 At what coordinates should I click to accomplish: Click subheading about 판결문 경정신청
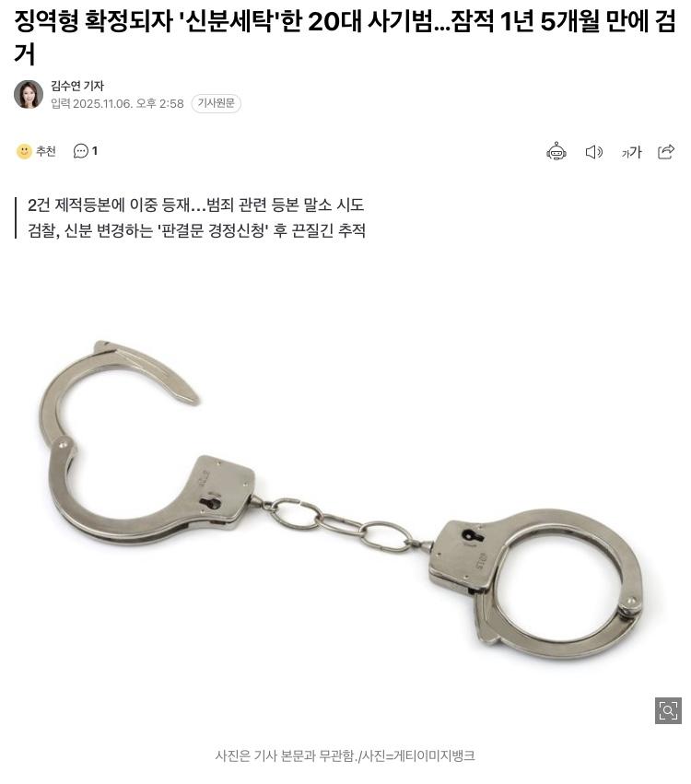pos(196,231)
